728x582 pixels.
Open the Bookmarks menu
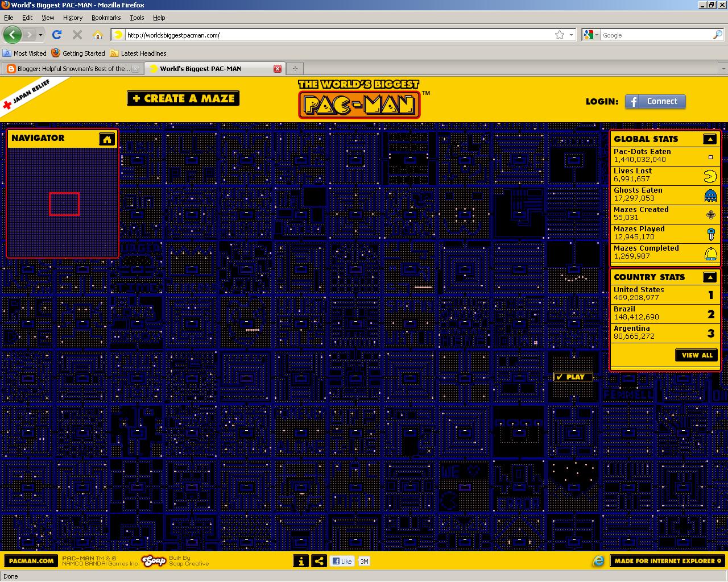pyautogui.click(x=106, y=18)
